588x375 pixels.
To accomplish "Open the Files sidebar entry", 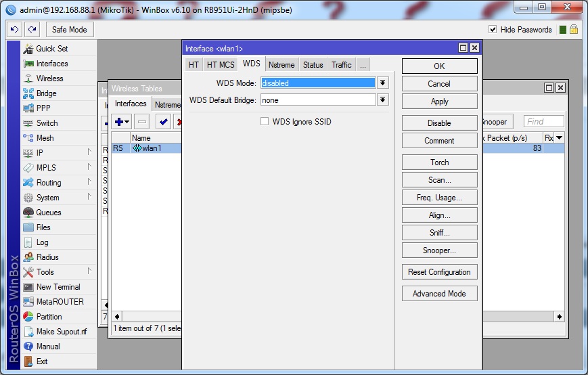I will pyautogui.click(x=59, y=227).
